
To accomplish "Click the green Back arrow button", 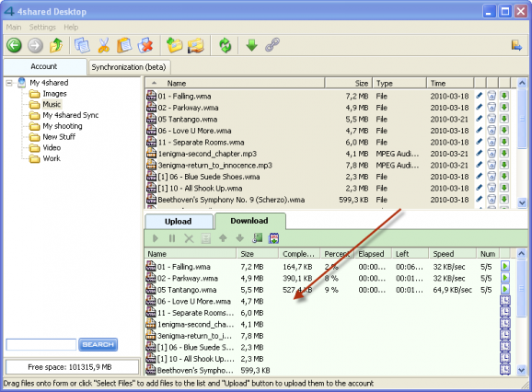I will (x=14, y=45).
